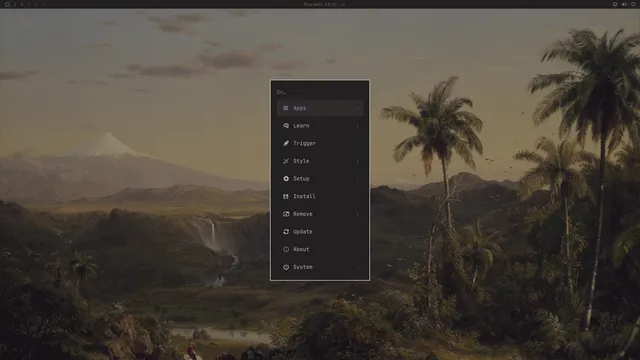Click the logo icon at top bar's left end

click(x=7, y=4)
